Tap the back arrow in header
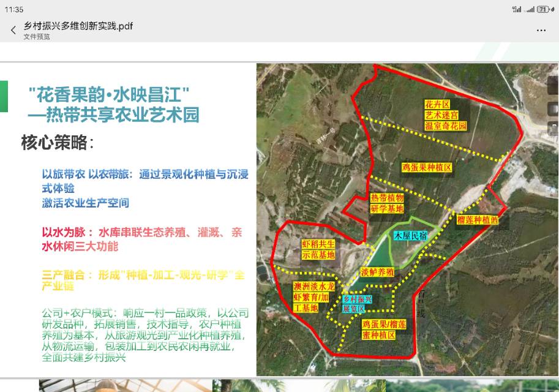Viewport: 559px width, 392px height. 13,30
